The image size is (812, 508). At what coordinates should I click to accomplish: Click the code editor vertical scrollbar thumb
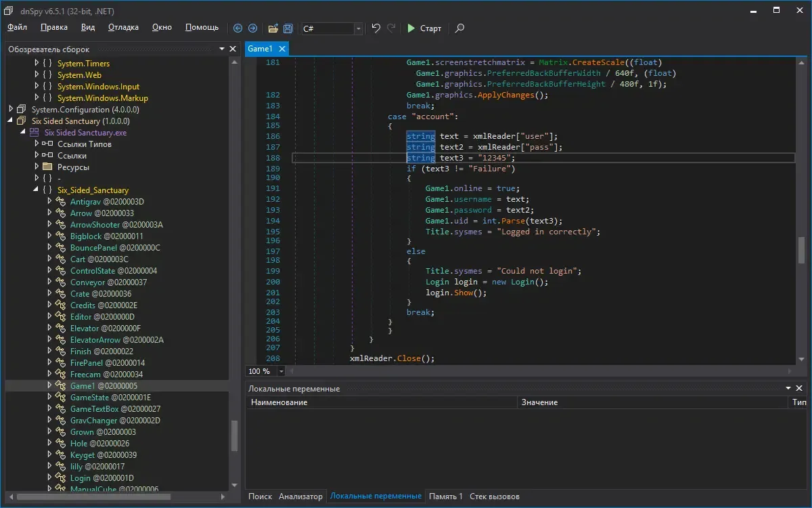click(x=801, y=249)
